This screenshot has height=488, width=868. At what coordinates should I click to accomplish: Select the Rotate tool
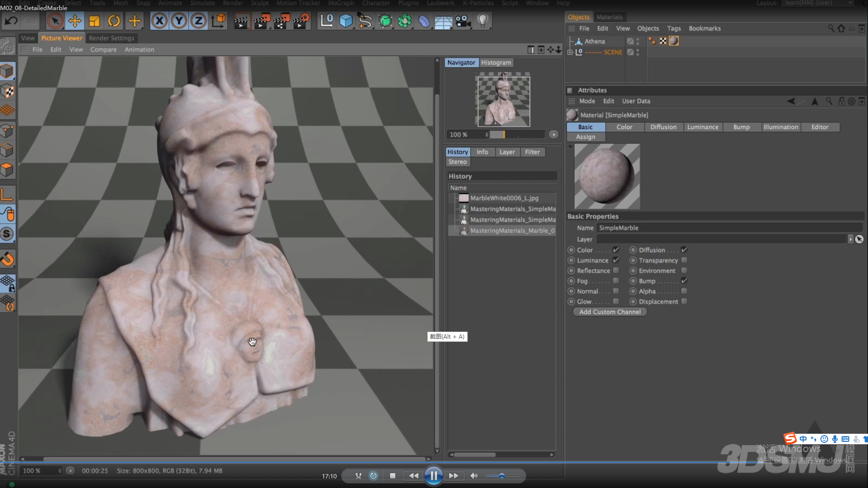tap(114, 21)
